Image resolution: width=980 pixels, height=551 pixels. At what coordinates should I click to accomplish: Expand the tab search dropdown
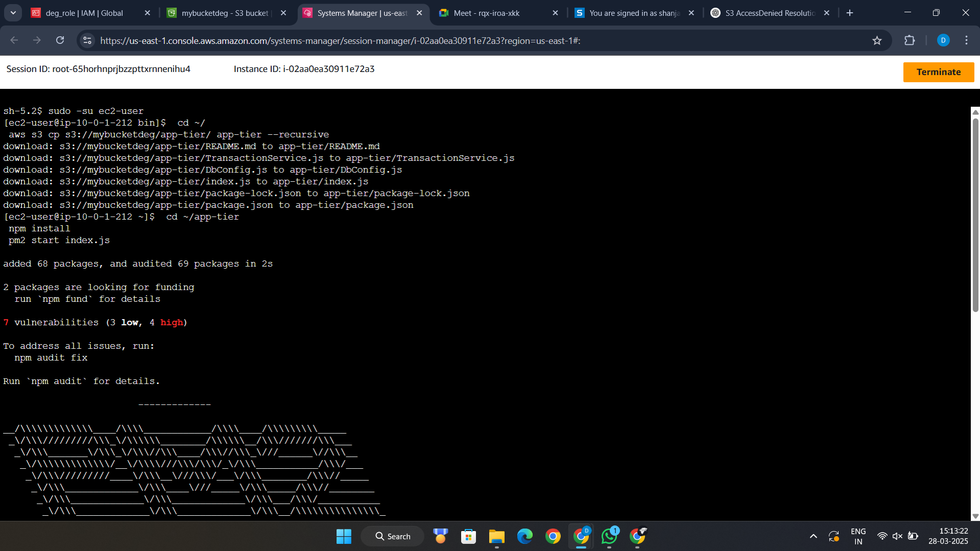[x=13, y=13]
